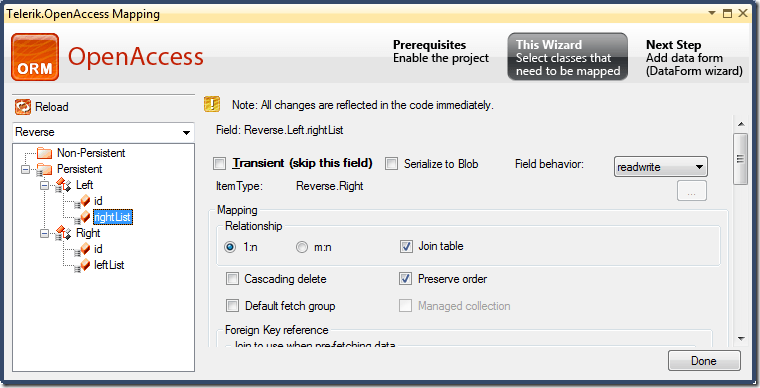This screenshot has height=388, width=760.
Task: Click the field icon beside rightList
Action: point(82,217)
